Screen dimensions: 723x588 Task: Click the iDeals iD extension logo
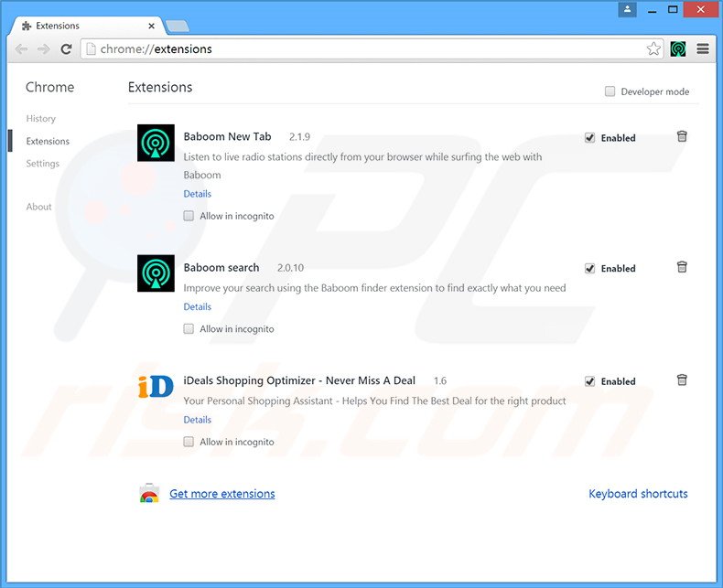coord(156,386)
